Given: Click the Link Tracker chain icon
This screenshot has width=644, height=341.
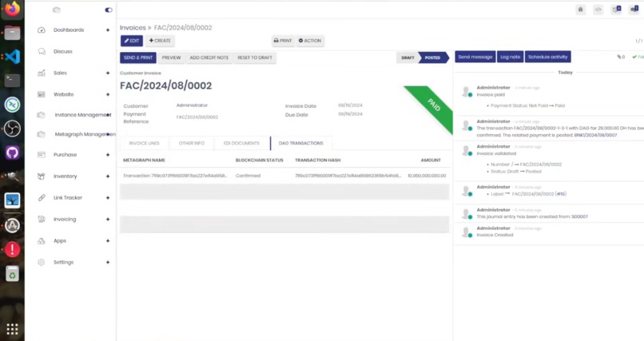Looking at the screenshot, I should coord(41,198).
